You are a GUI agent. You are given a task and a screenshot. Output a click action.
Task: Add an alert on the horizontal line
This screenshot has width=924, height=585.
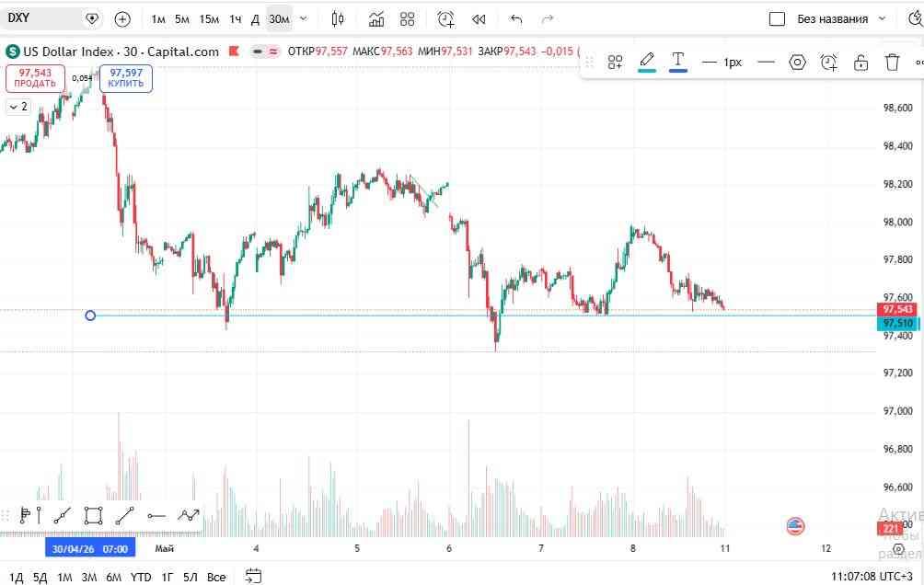point(829,62)
